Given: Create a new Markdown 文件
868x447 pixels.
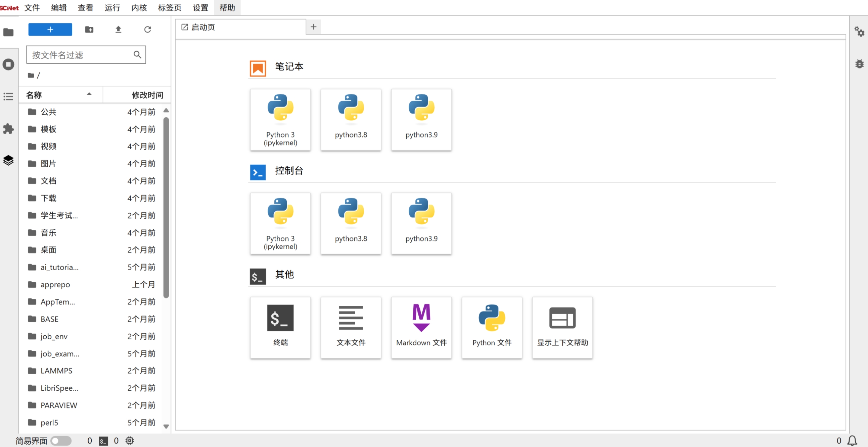Looking at the screenshot, I should (x=421, y=327).
